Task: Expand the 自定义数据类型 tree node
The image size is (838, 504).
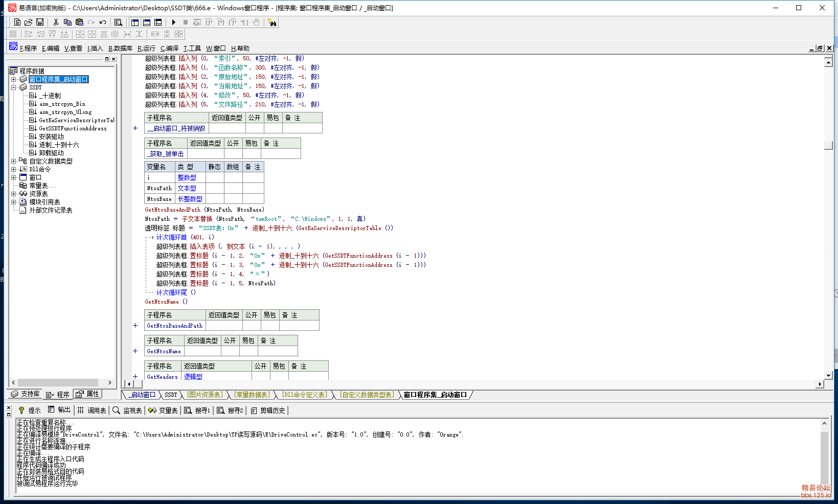Action: 14,161
